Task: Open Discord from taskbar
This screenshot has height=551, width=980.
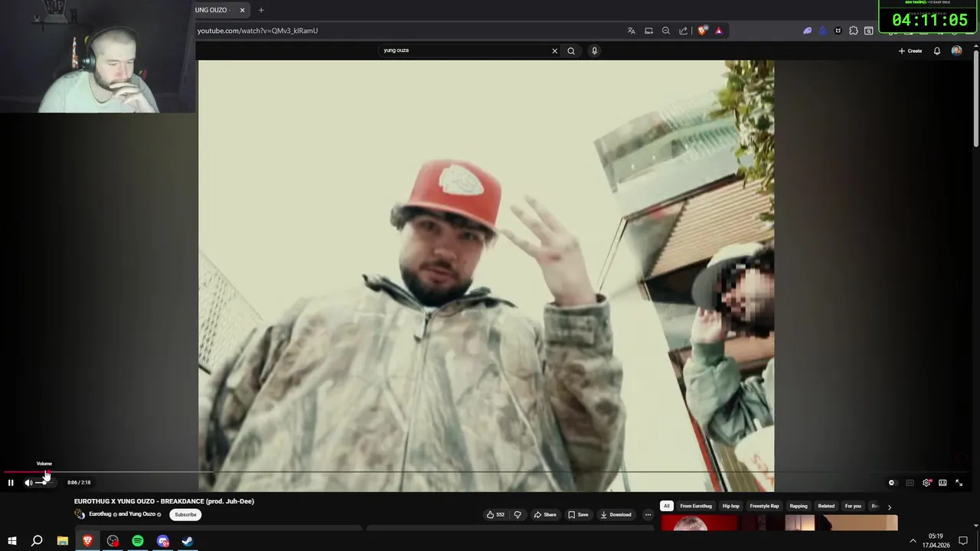Action: [163, 541]
